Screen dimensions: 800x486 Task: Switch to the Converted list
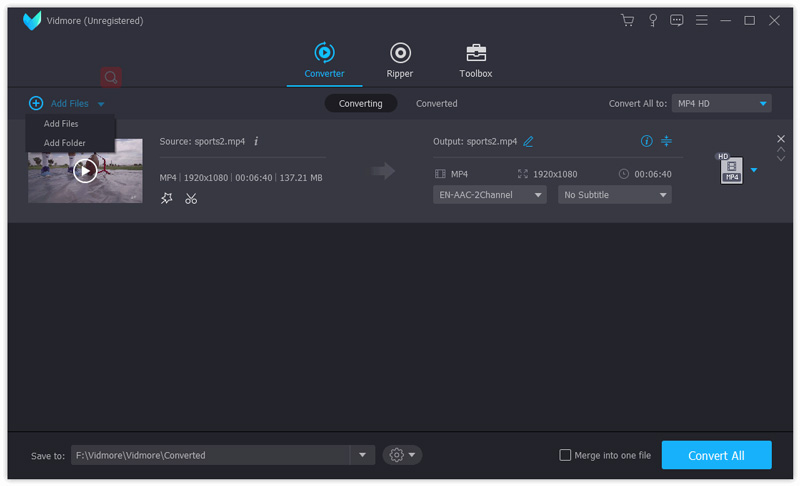(x=437, y=103)
